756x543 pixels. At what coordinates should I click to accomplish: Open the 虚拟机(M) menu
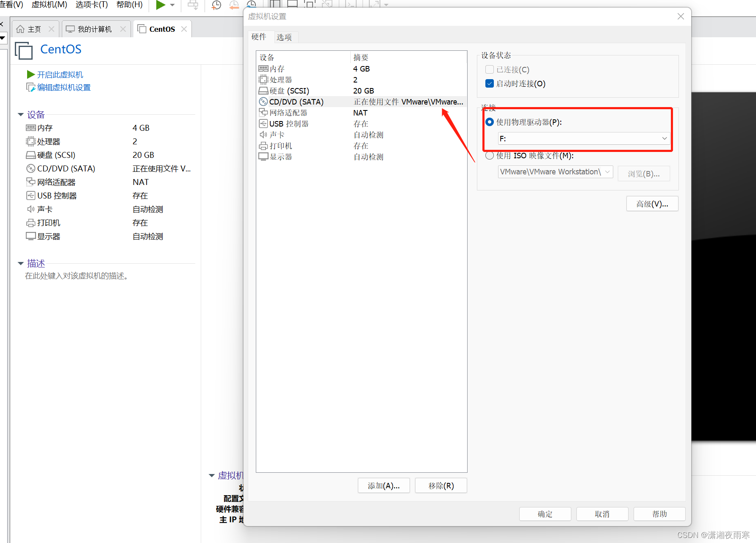tap(49, 5)
